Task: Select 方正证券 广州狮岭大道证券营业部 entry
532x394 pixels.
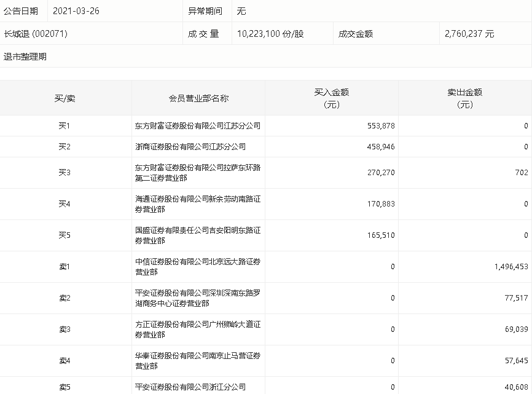Action: coord(198,329)
